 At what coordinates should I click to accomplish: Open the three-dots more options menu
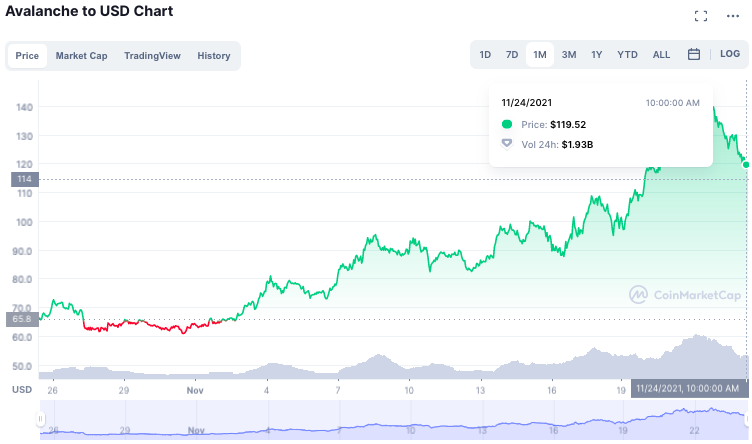click(735, 16)
